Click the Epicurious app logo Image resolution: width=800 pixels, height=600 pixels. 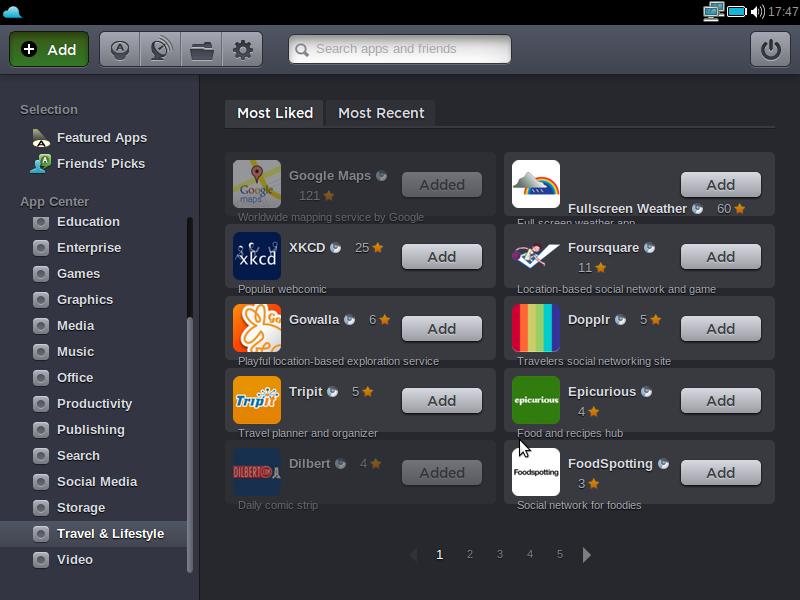[536, 400]
